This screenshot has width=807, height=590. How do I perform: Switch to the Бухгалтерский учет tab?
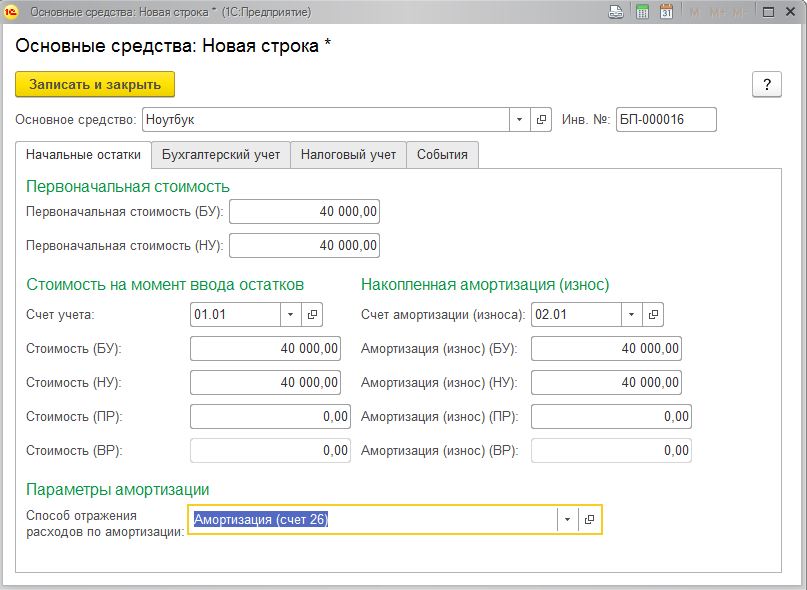[x=220, y=154]
